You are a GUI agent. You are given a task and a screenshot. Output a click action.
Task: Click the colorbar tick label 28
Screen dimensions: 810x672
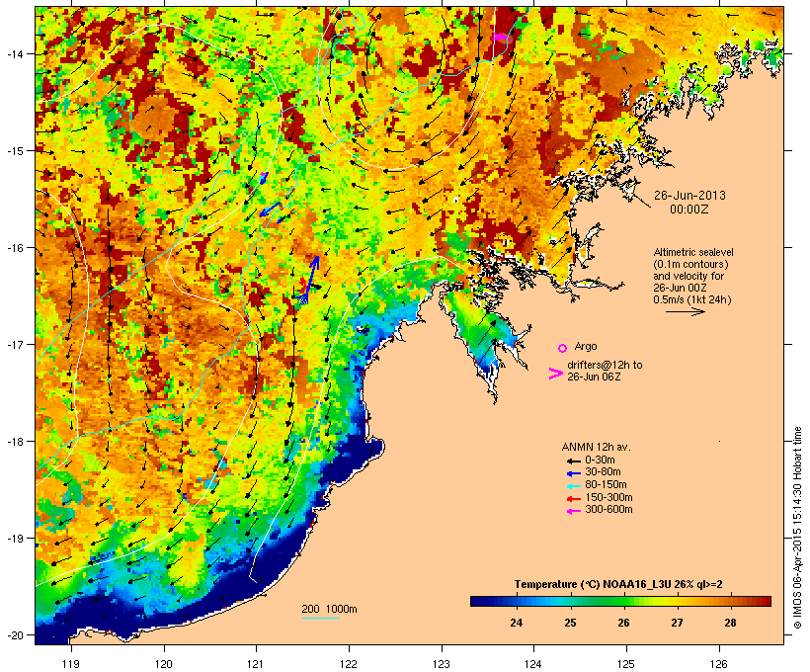pos(730,623)
